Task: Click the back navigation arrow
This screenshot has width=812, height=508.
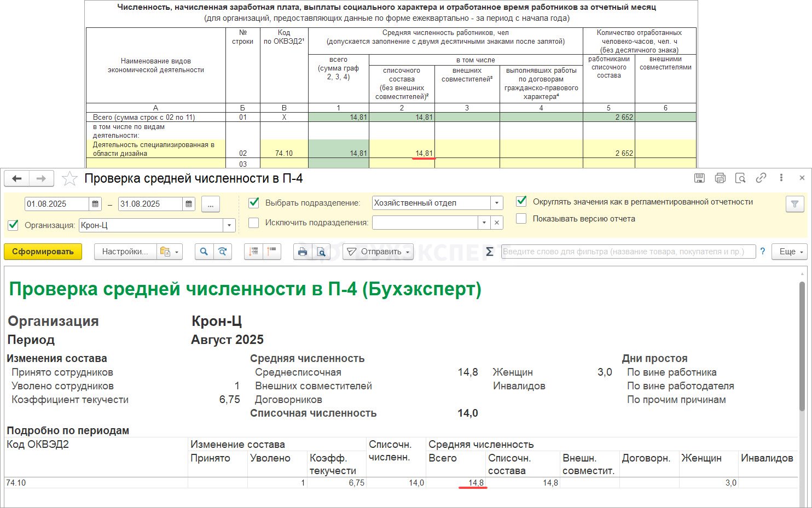Action: (x=17, y=178)
